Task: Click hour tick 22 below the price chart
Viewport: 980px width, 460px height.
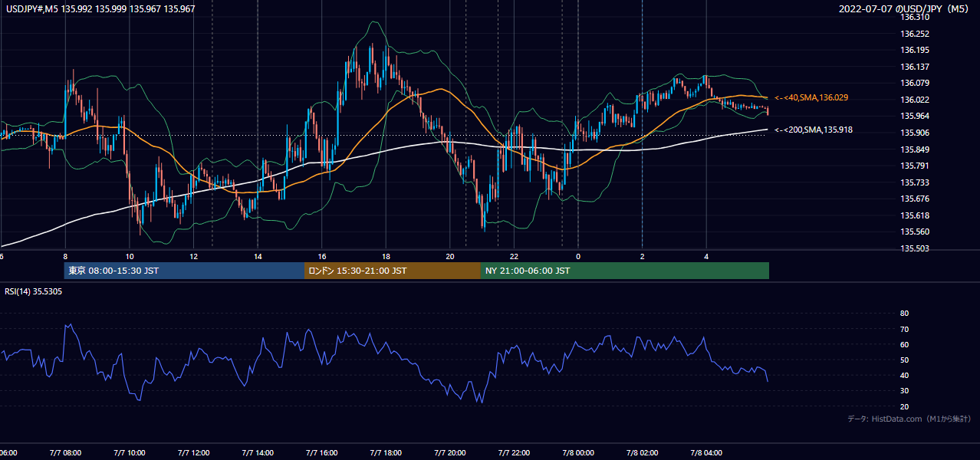Action: pyautogui.click(x=515, y=257)
